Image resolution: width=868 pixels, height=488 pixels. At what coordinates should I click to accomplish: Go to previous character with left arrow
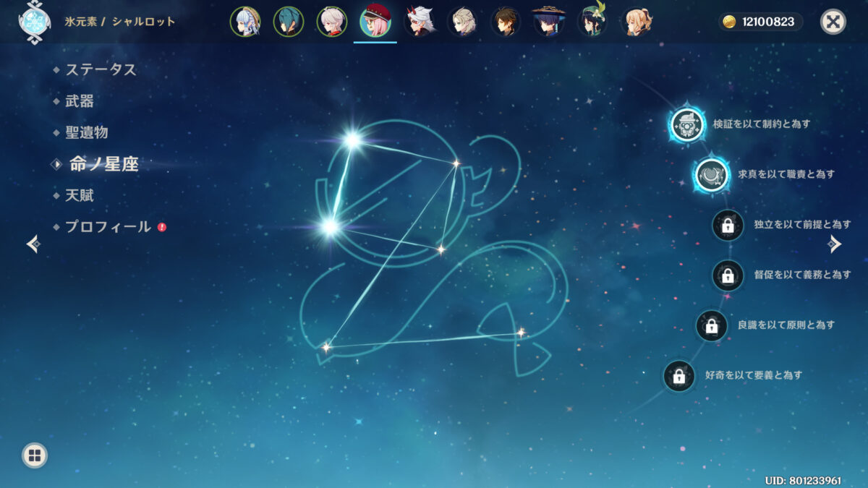click(x=33, y=244)
